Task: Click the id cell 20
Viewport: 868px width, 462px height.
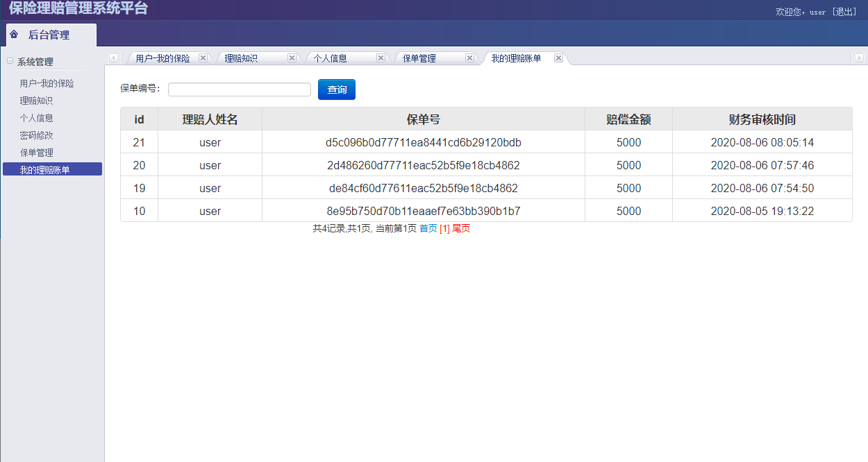Action: 139,165
